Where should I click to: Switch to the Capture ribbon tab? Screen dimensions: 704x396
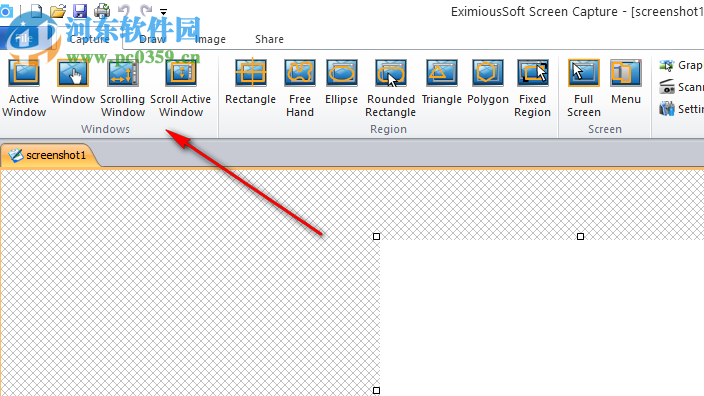pos(89,40)
